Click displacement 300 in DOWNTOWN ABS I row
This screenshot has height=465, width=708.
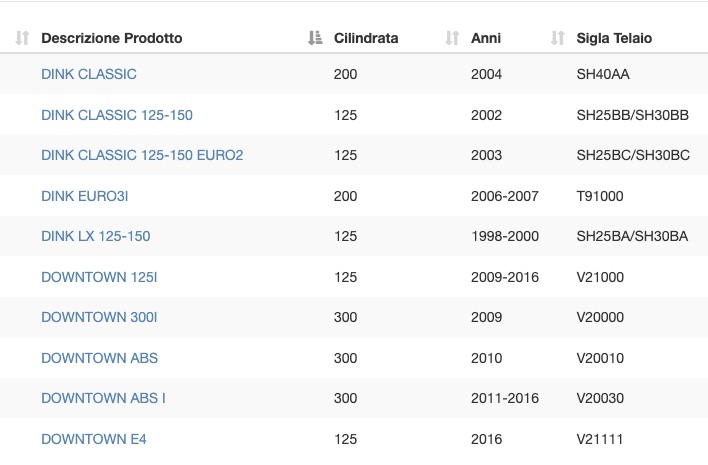345,398
